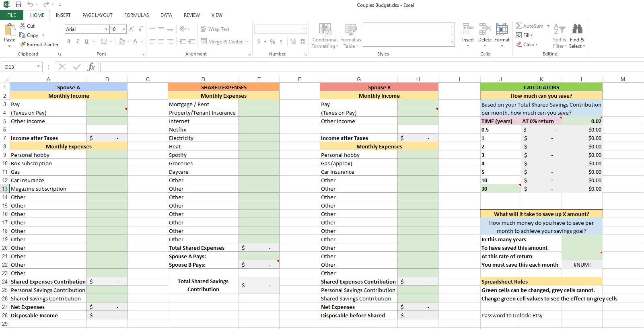Click Decrease Decimal icon
Screen dimensions: 644x329
click(302, 41)
